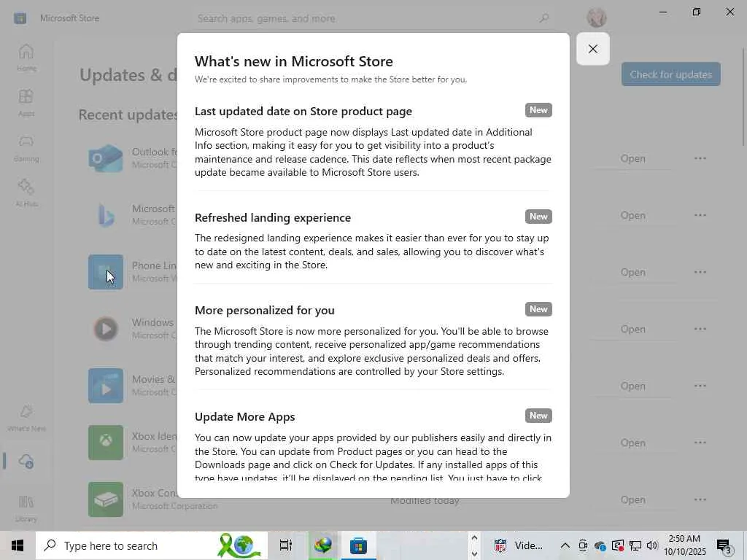Click Open on the Phone Link row
Viewport: 747px width, 560px height.
(x=632, y=273)
